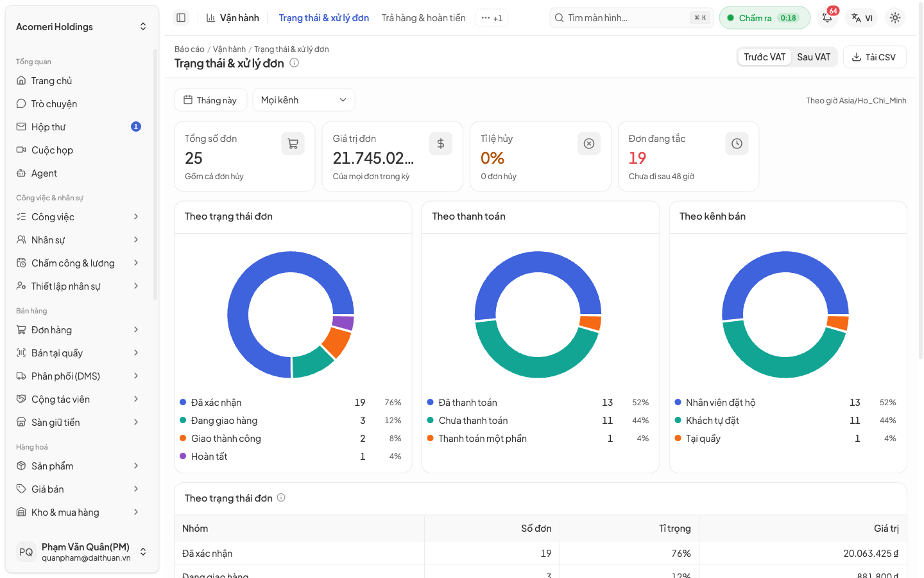The height and width of the screenshot is (578, 924).
Task: Open the Tháng này date range picker
Action: pos(210,100)
